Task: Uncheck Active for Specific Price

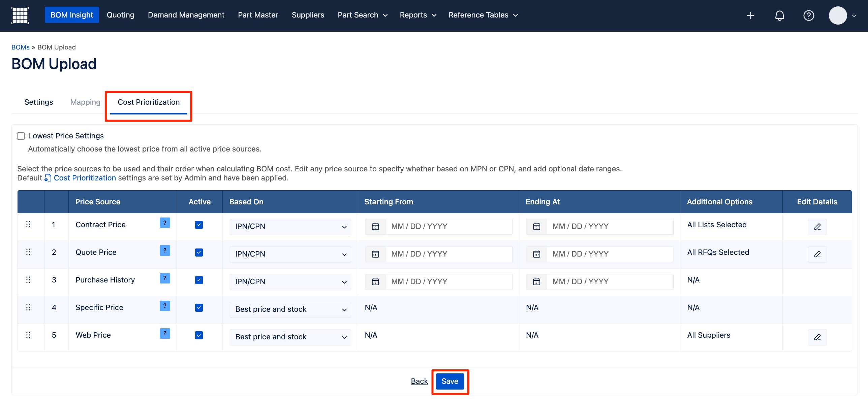Action: (x=199, y=308)
